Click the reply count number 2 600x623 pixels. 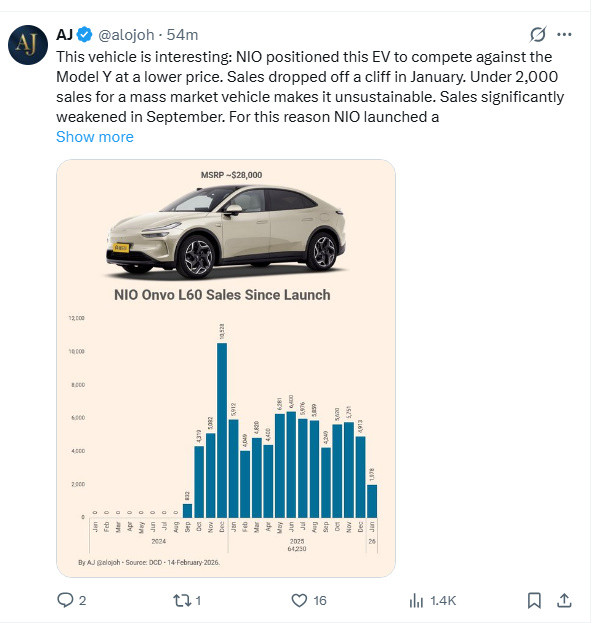coord(83,600)
